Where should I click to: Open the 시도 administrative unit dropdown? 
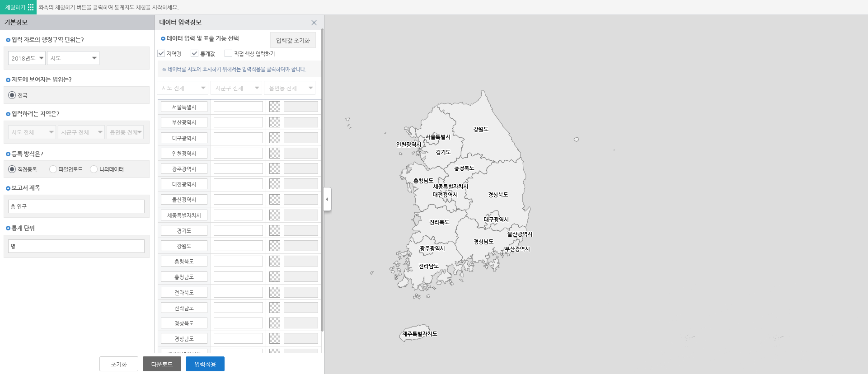point(73,58)
